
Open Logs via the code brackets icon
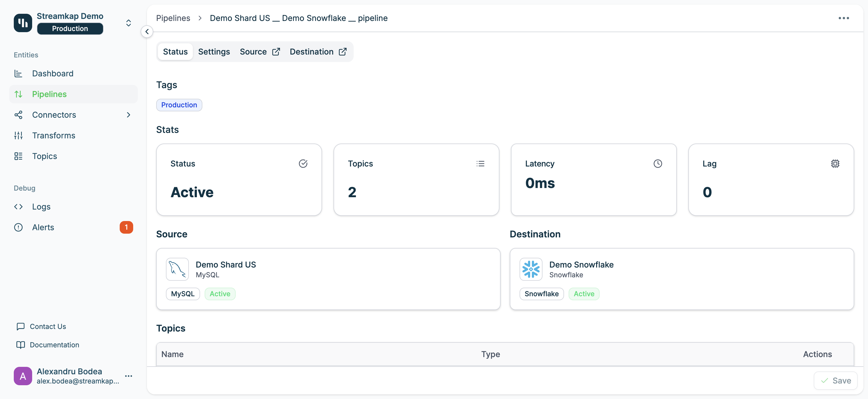point(18,207)
